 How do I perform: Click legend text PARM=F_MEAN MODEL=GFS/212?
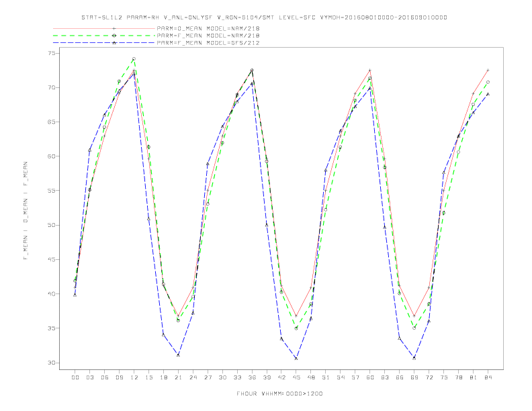click(208, 43)
